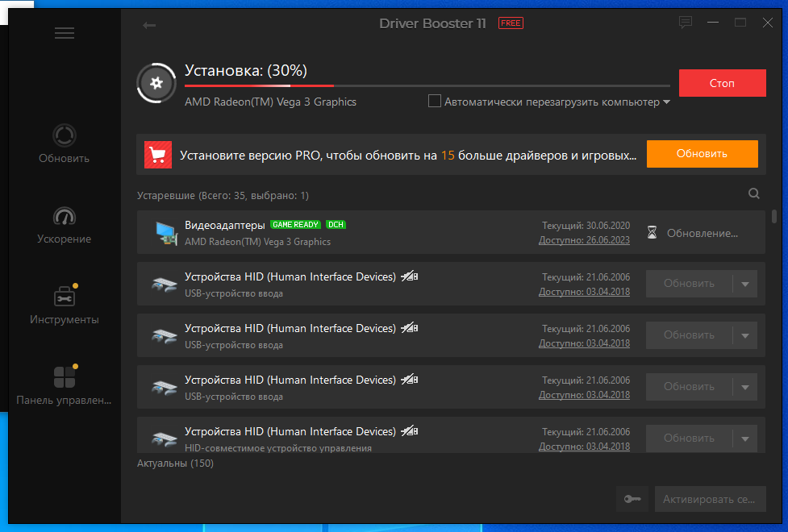This screenshot has width=788, height=532.
Task: Expand dropdown arrow of HID-совместимое устройство row
Action: [x=745, y=438]
